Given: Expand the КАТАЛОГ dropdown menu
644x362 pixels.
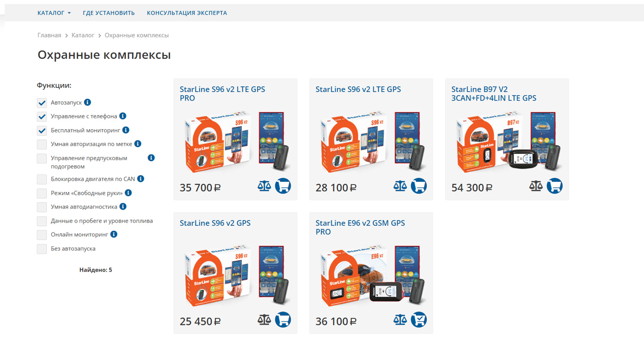Looking at the screenshot, I should click(54, 13).
